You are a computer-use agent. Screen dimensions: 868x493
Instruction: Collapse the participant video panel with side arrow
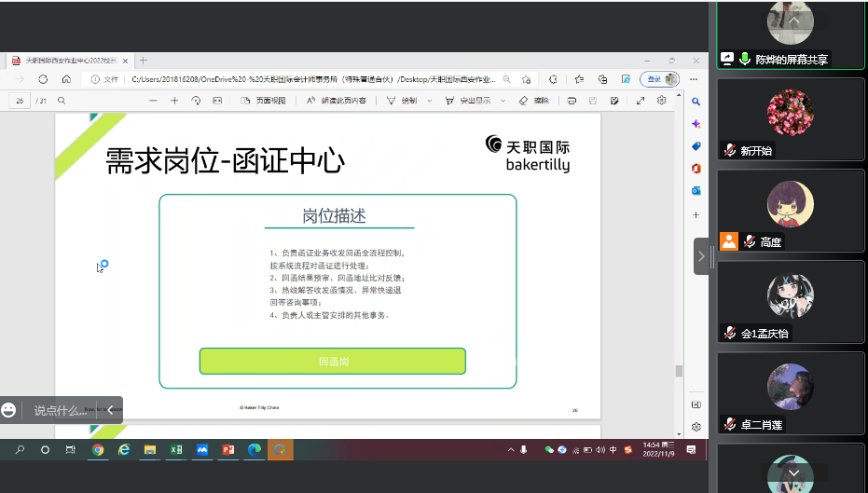click(701, 255)
